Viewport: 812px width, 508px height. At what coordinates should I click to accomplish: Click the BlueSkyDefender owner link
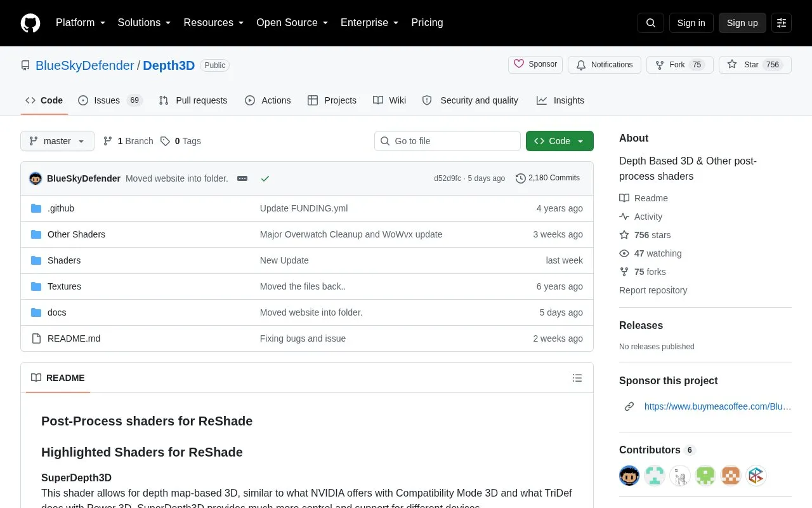pos(84,65)
